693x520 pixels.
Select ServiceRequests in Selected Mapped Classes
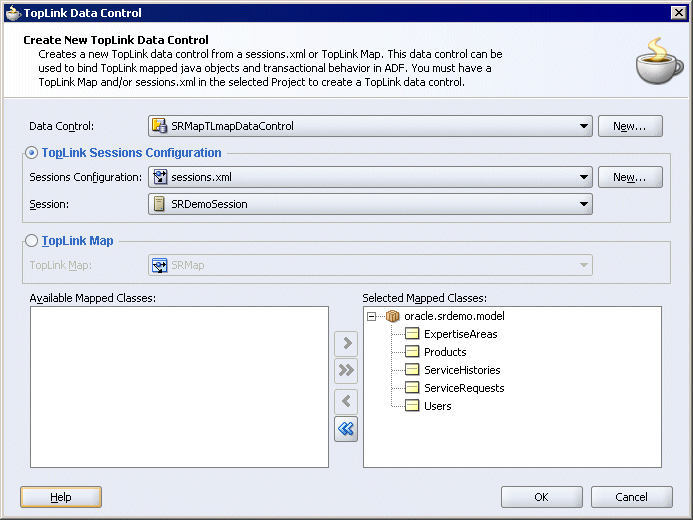(x=464, y=388)
